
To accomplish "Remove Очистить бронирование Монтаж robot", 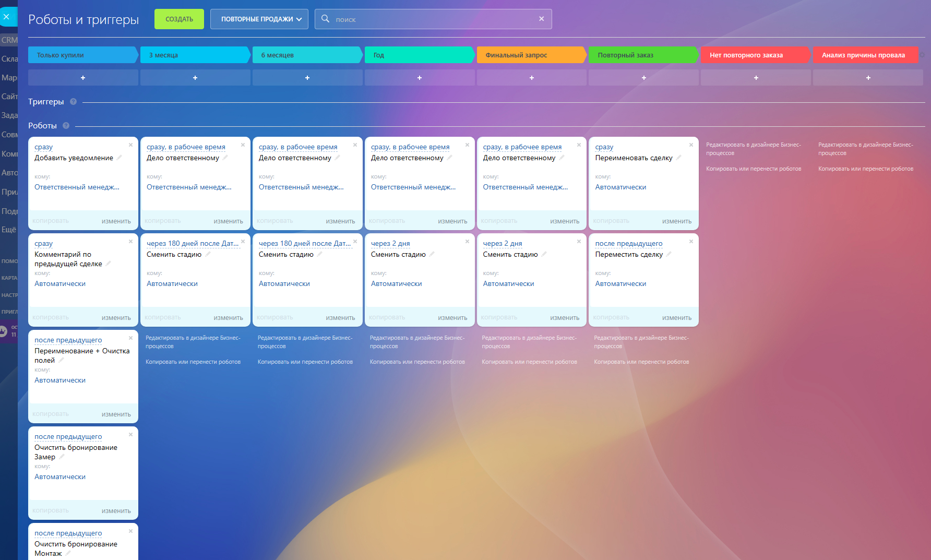I will (130, 531).
